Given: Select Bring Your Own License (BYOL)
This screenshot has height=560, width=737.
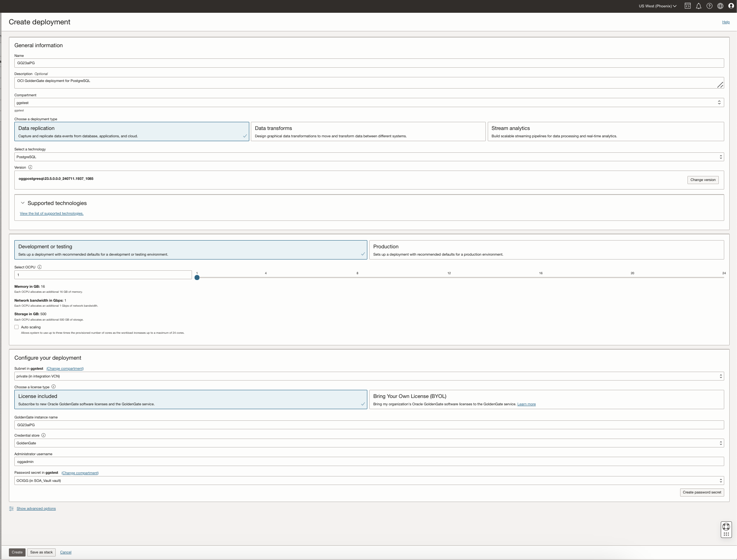Looking at the screenshot, I should [x=547, y=400].
